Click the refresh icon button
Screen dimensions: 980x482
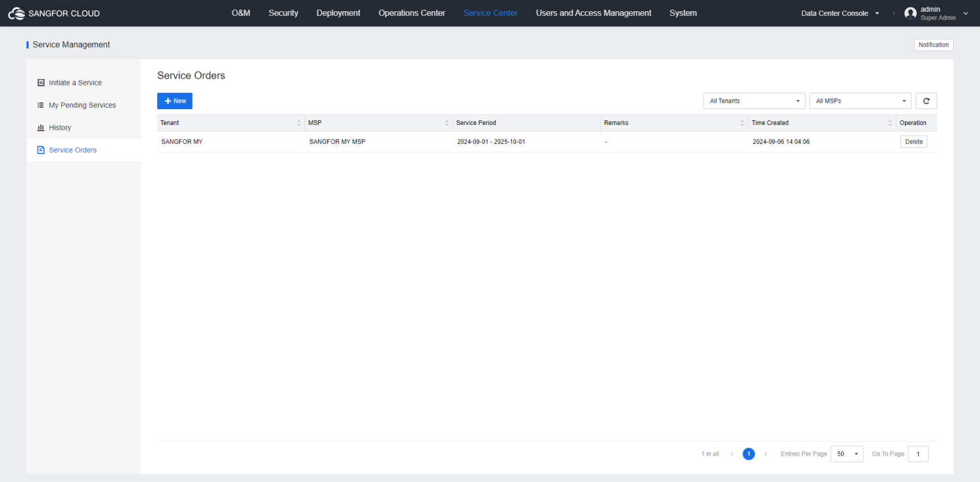[x=926, y=101]
